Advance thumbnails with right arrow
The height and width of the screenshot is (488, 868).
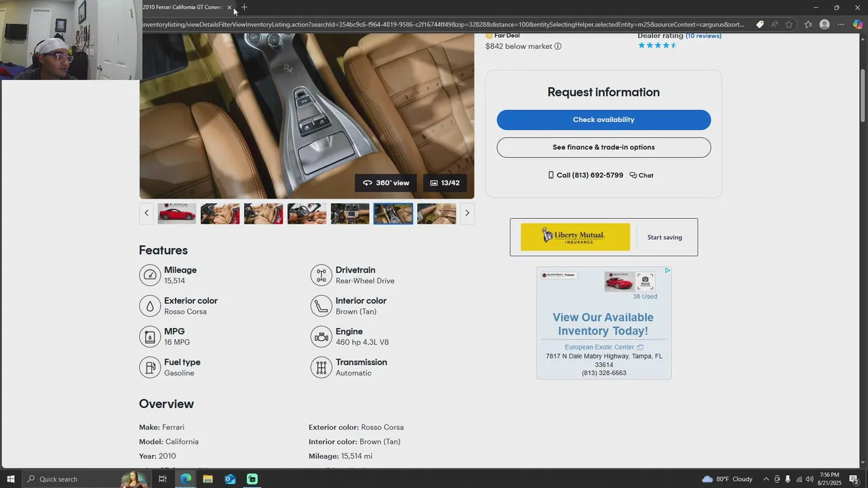pyautogui.click(x=467, y=213)
